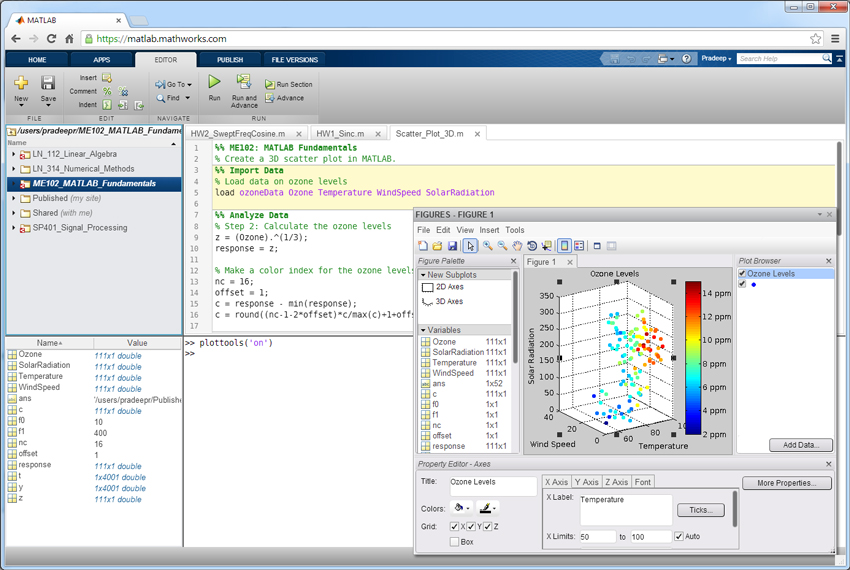Click the Run Section icon
Image resolution: width=850 pixels, height=570 pixels.
pyautogui.click(x=270, y=85)
